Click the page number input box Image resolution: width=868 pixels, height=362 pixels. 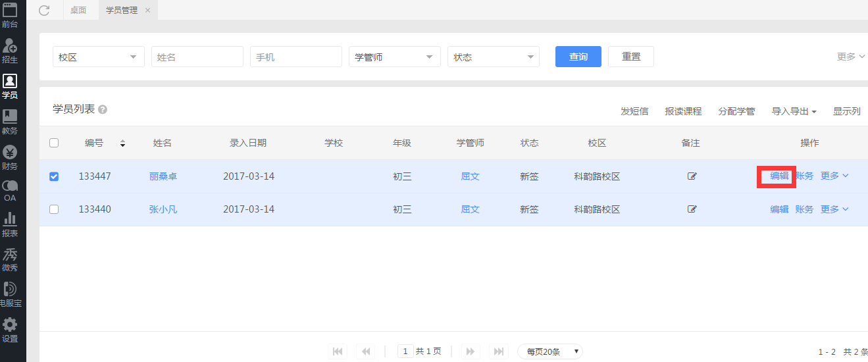coord(405,351)
